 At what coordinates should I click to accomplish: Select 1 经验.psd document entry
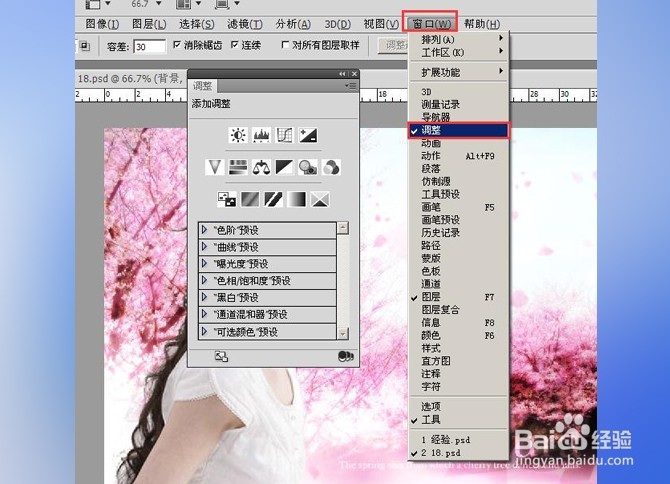tap(459, 440)
